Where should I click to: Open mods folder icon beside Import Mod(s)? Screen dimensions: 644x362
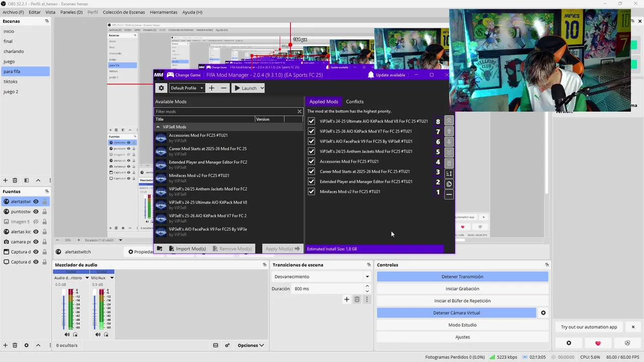click(x=160, y=249)
